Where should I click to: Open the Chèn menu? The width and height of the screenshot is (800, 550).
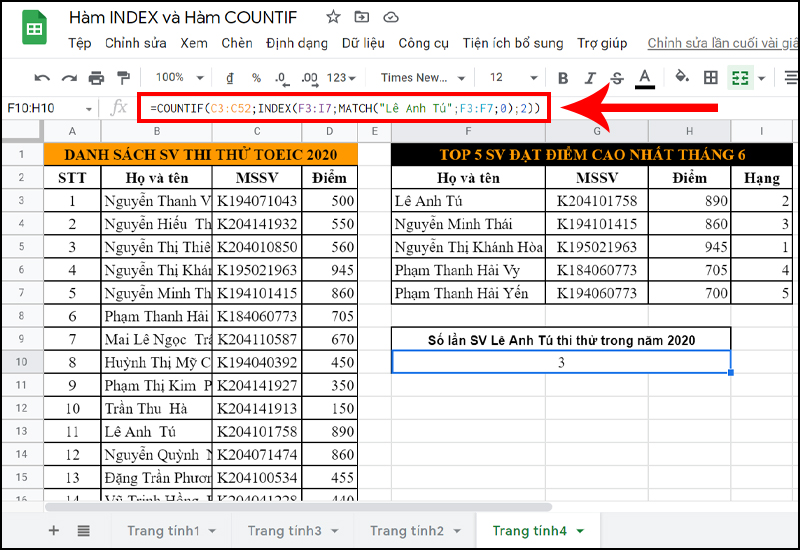pos(237,43)
